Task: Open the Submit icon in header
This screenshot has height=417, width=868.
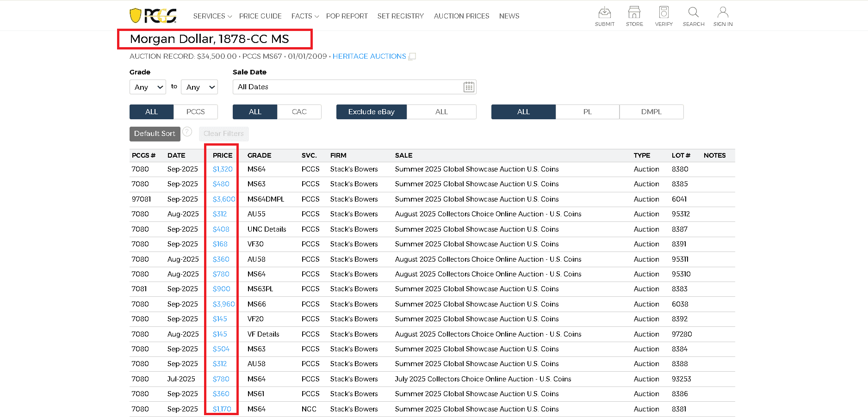Action: pos(604,12)
